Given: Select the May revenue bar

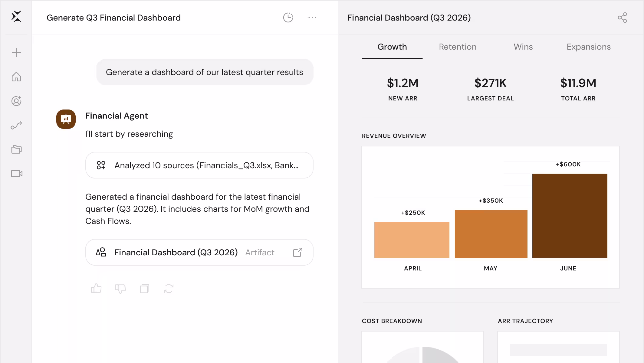Looking at the screenshot, I should (491, 234).
